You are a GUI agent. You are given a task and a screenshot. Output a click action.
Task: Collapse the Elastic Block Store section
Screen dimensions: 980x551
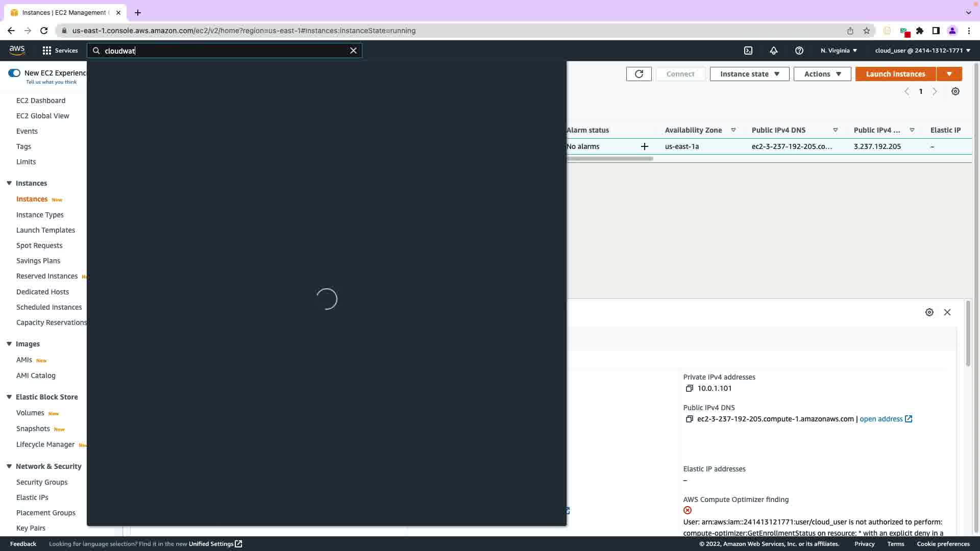click(x=9, y=397)
